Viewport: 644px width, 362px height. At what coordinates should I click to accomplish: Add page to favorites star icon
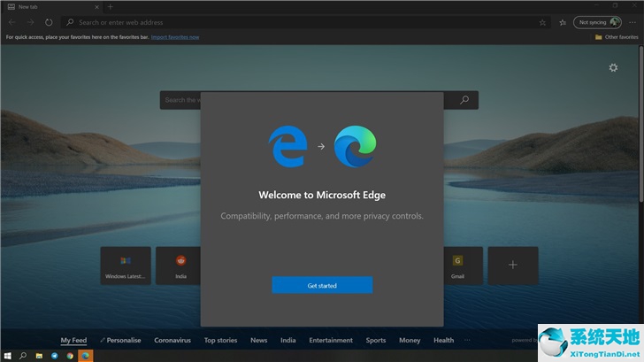[542, 23]
